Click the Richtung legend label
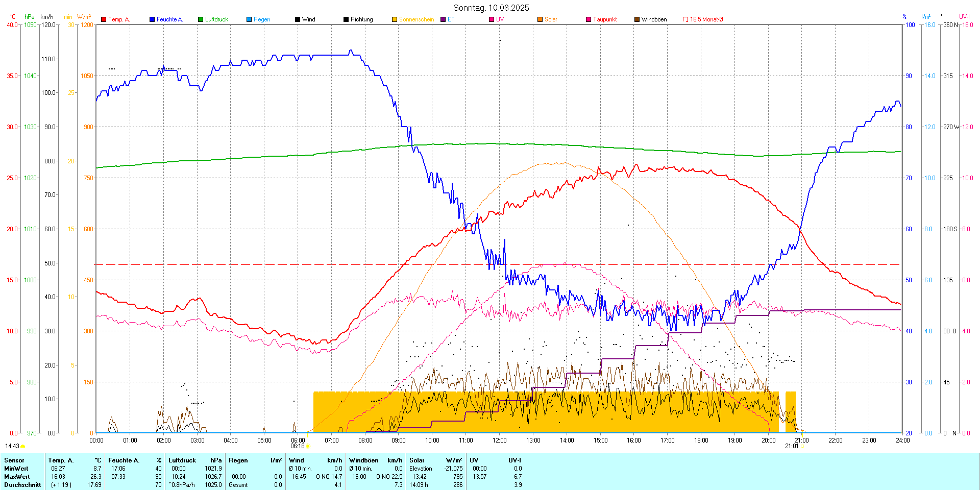The image size is (980, 490). (x=361, y=19)
